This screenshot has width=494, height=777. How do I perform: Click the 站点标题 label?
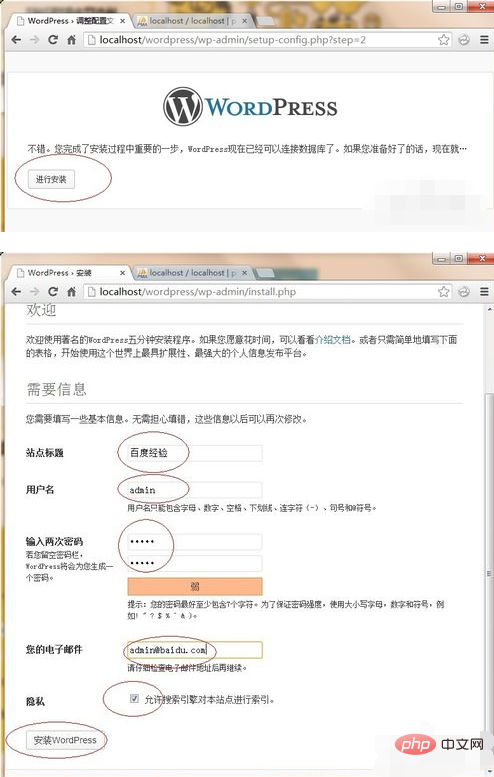[x=45, y=453]
